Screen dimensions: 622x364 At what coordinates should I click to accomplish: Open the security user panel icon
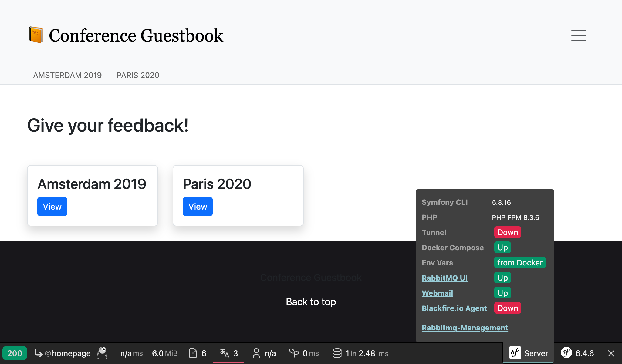pos(256,353)
